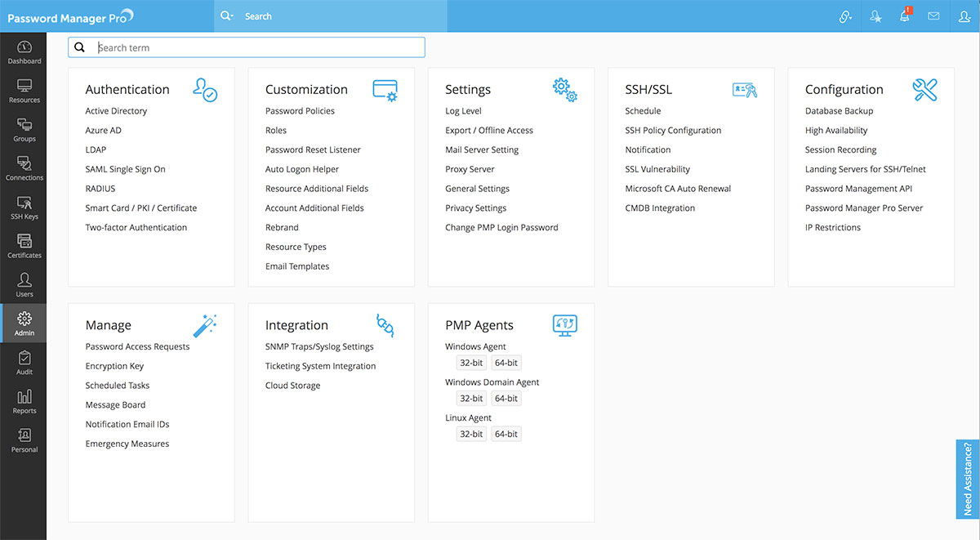Viewport: 980px width, 540px height.
Task: Open Password Access Requests link
Action: (x=137, y=346)
